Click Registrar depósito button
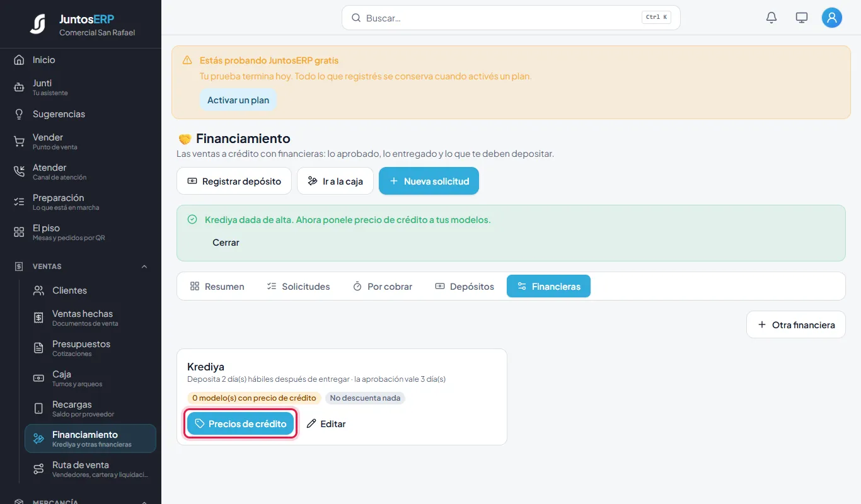Viewport: 861px width, 504px height. click(234, 181)
